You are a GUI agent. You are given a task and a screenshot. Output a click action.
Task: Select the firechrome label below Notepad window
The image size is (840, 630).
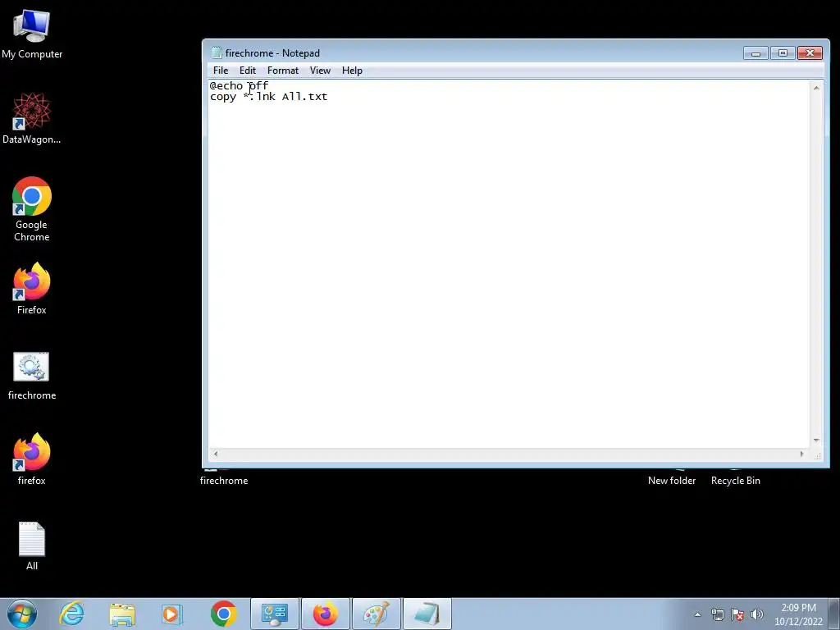tap(224, 481)
